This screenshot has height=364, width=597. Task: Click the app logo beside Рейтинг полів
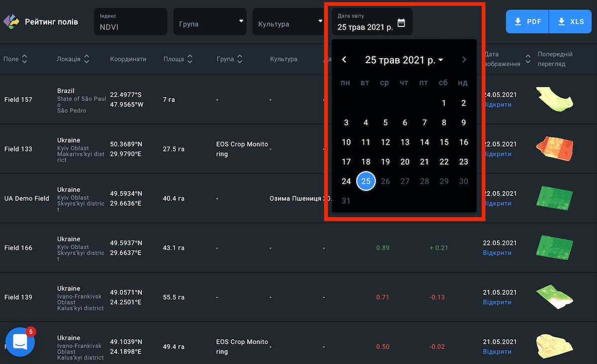coord(11,22)
